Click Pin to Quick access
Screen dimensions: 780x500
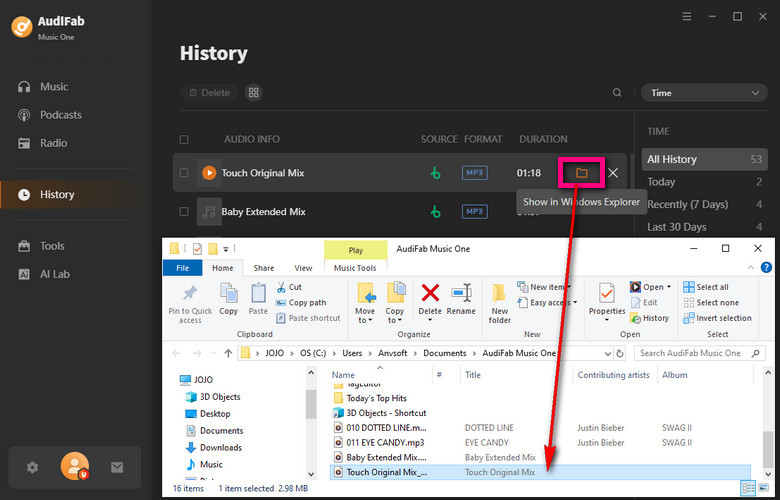190,303
